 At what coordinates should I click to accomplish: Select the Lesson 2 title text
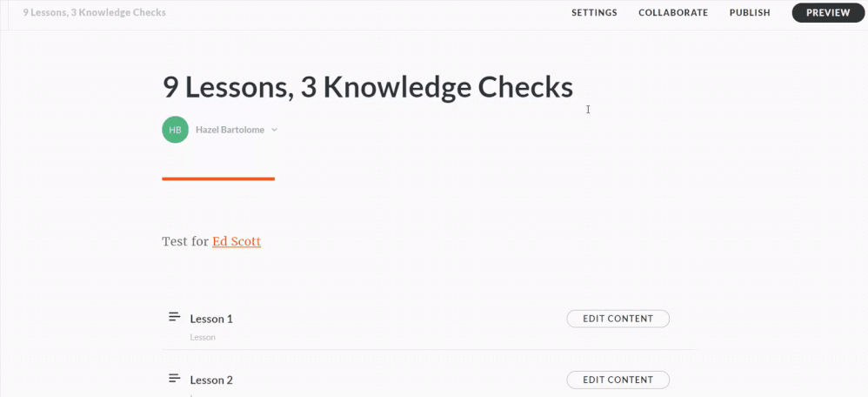click(x=211, y=380)
